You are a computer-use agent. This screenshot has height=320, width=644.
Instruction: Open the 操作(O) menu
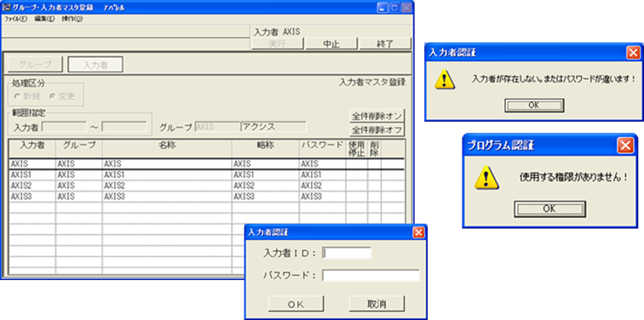[72, 19]
